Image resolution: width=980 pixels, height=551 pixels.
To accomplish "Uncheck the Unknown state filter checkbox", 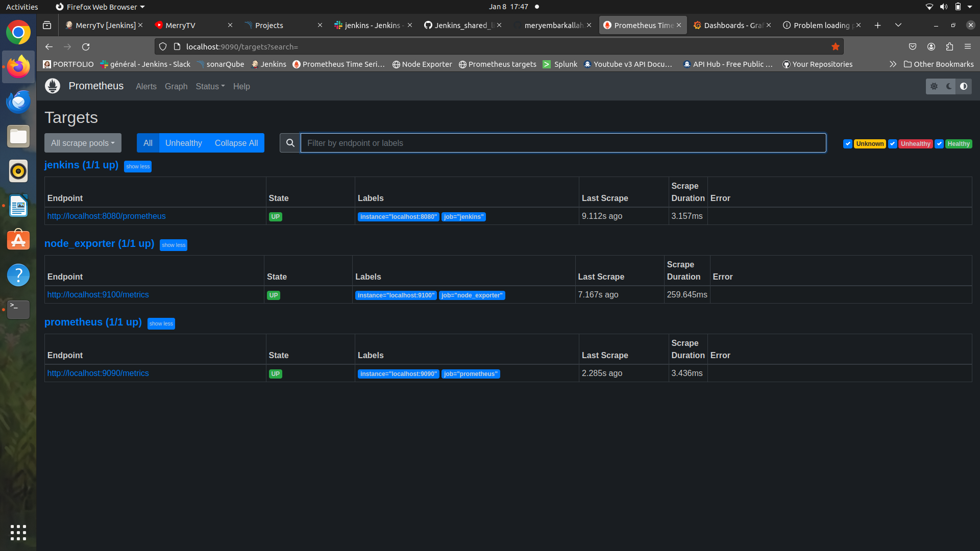I will point(848,144).
